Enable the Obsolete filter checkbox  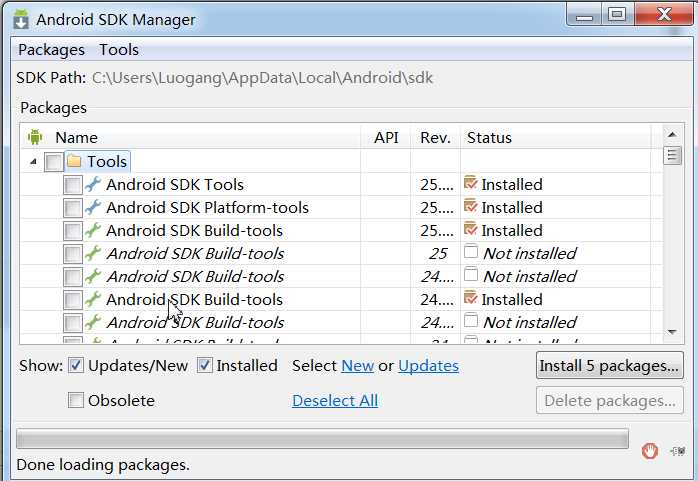(x=76, y=400)
